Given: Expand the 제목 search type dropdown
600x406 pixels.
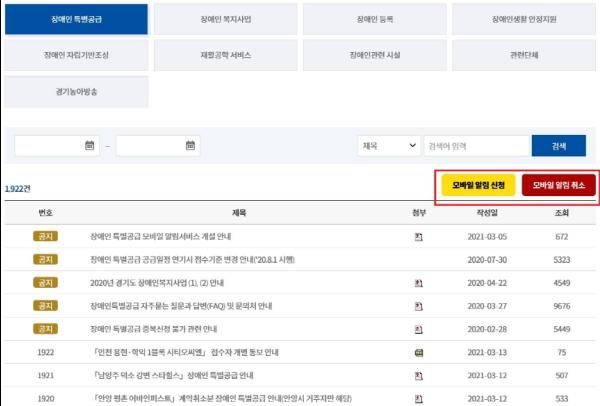Looking at the screenshot, I should (388, 146).
